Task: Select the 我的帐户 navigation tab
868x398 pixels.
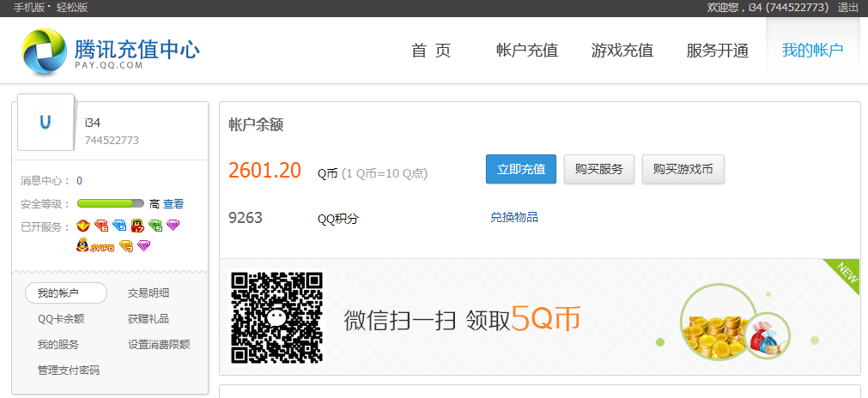Action: 813,51
